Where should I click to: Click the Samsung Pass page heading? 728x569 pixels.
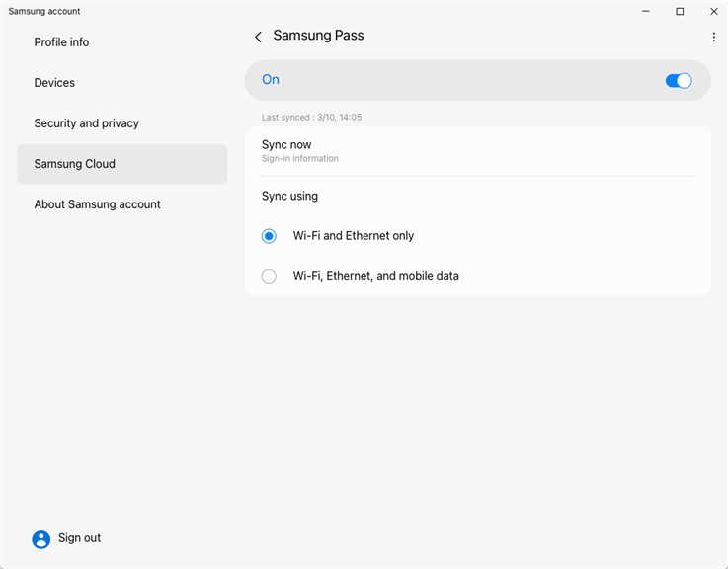tap(318, 36)
